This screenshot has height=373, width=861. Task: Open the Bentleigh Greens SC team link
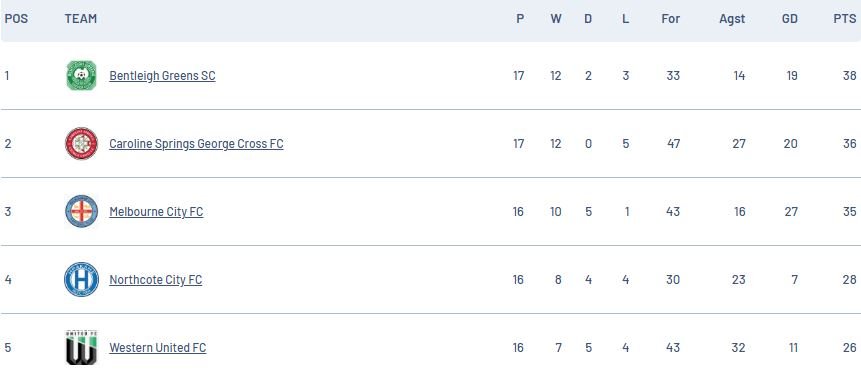pyautogui.click(x=163, y=76)
